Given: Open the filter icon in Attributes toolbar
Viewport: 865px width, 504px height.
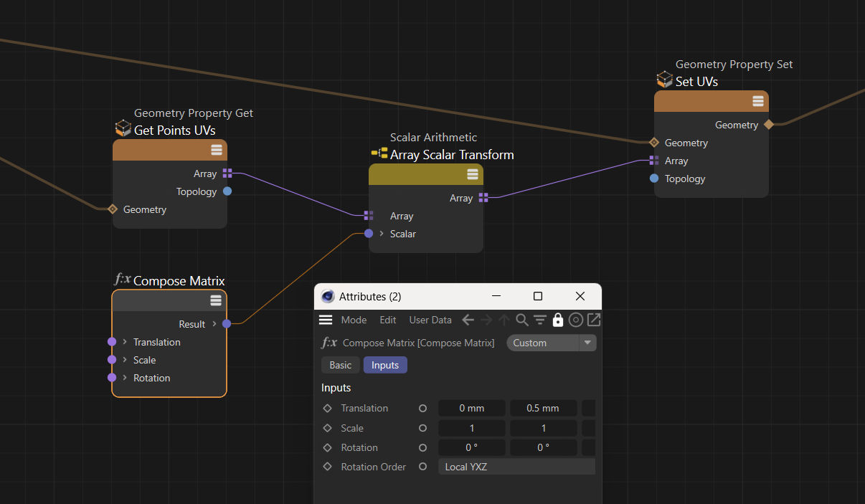Looking at the screenshot, I should click(x=540, y=320).
